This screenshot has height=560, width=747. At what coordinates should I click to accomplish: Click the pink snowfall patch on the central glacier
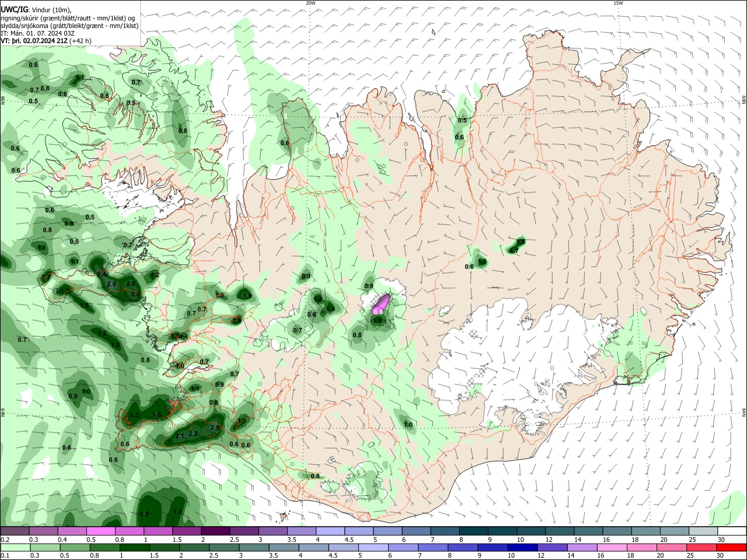[x=381, y=303]
